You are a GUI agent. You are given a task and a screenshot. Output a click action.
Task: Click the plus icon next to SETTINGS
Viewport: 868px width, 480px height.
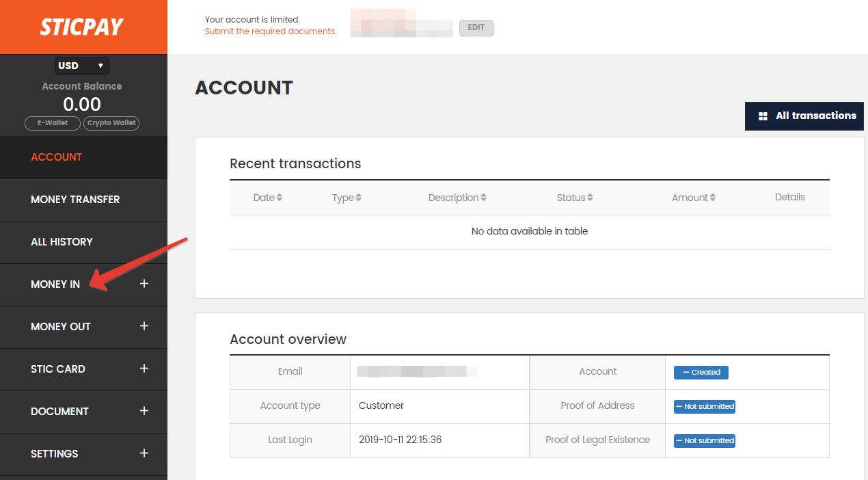(144, 453)
